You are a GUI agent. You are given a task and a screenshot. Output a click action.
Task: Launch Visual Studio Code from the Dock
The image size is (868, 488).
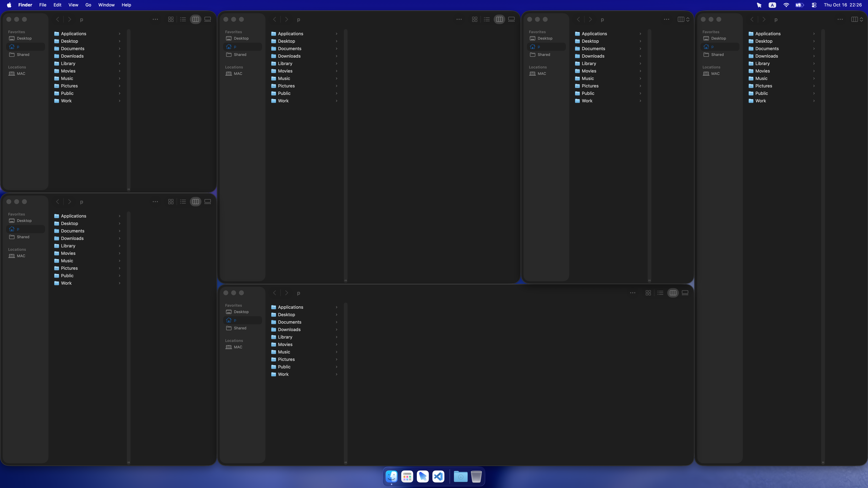(438, 476)
